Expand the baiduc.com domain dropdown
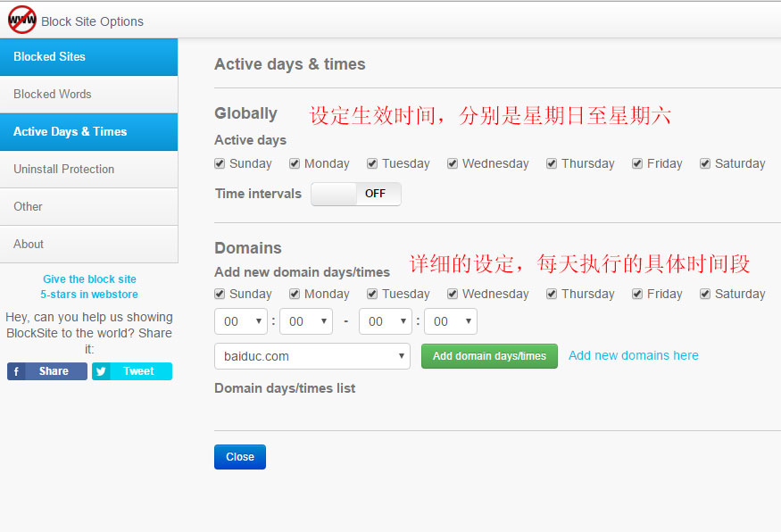Viewport: 781px width, 532px height. click(x=312, y=356)
